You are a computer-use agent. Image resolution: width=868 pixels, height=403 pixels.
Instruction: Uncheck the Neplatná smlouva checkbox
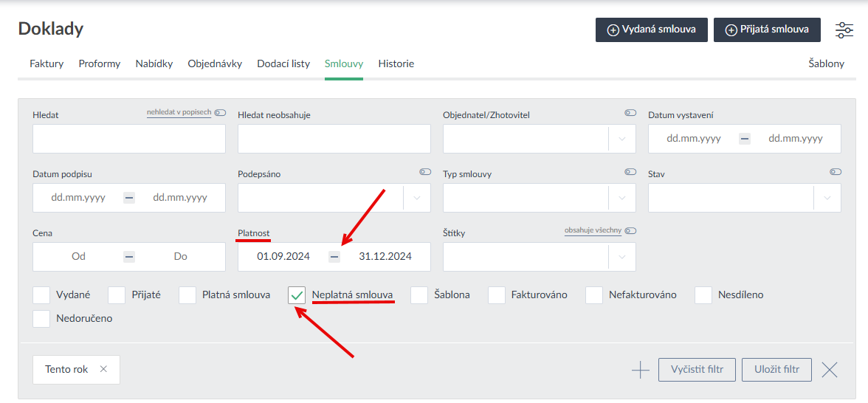tap(297, 295)
